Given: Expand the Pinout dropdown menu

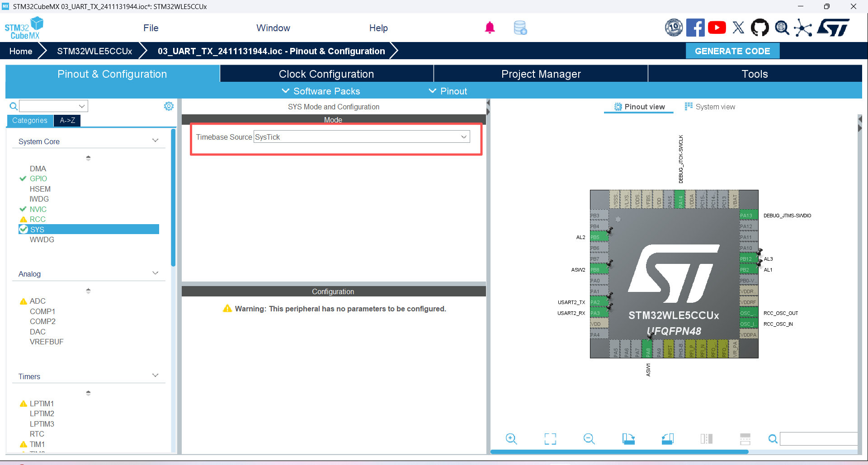Looking at the screenshot, I should click(448, 91).
